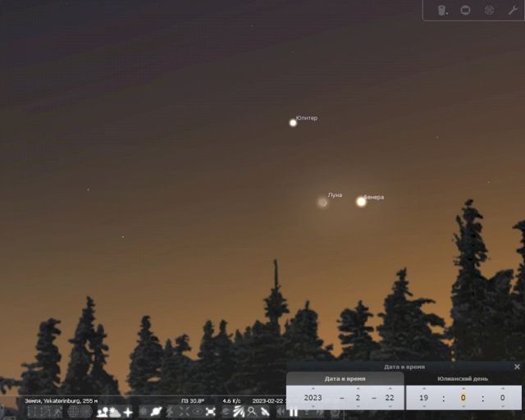Select the Дата и время tab

345,378
